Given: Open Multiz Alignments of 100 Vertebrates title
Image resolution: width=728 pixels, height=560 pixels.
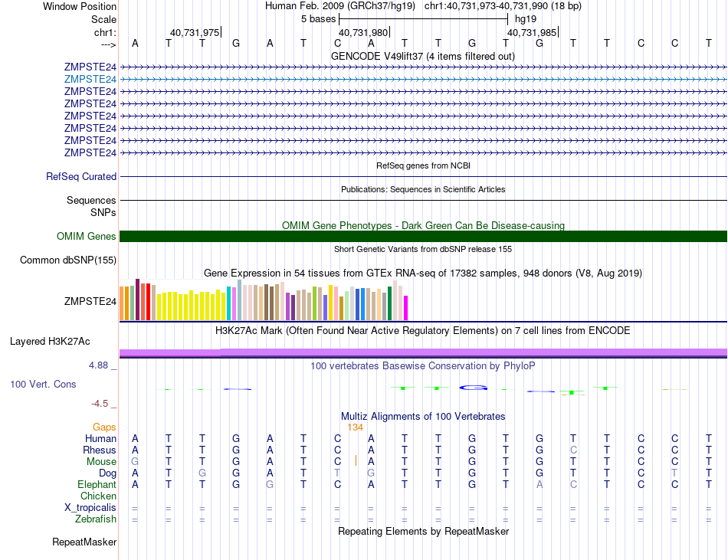Looking at the screenshot, I should tap(423, 417).
